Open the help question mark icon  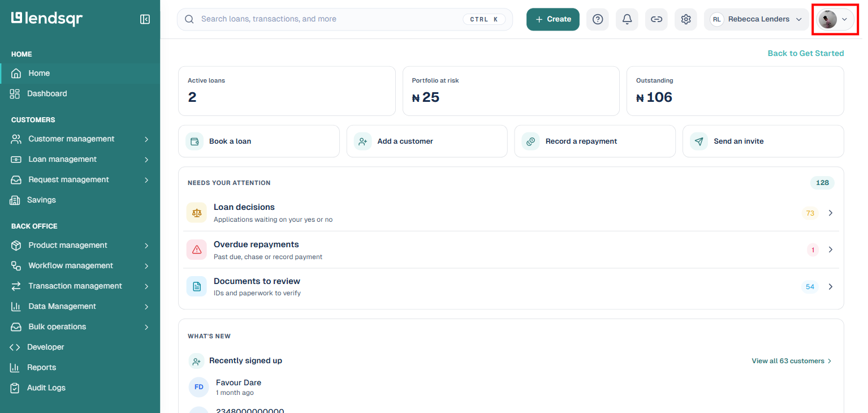(598, 19)
